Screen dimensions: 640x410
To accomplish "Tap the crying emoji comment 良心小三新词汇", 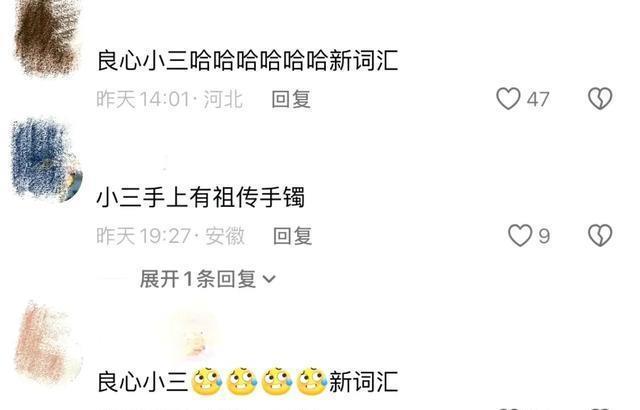I will [247, 382].
